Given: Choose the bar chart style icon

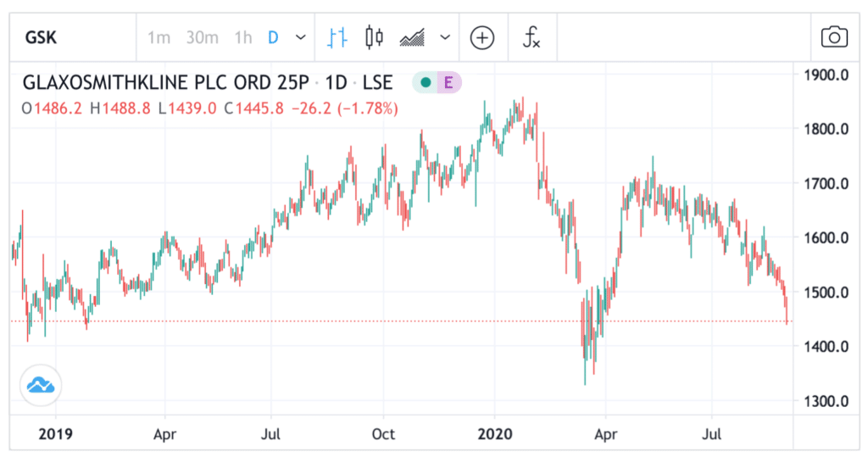Looking at the screenshot, I should tap(337, 37).
